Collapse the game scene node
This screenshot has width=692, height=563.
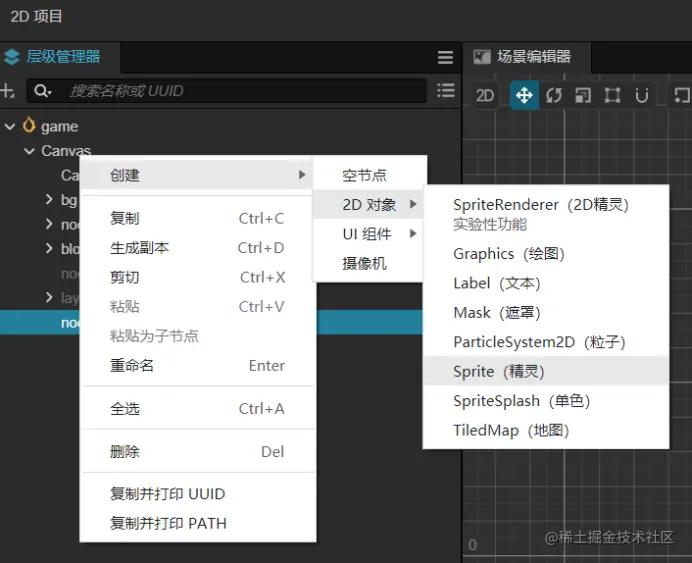pos(10,127)
